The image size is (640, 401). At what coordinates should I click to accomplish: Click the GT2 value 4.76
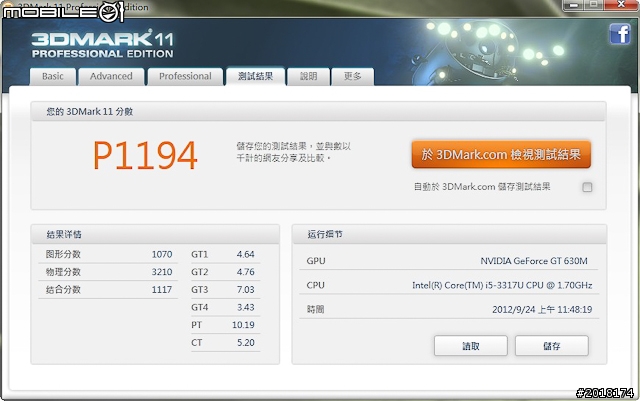[246, 272]
